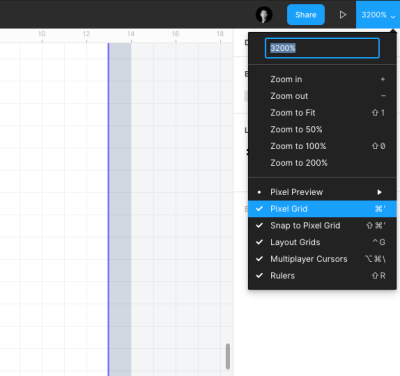The width and height of the screenshot is (400, 376).
Task: Expand the Pixel Preview submenu
Action: click(x=322, y=192)
